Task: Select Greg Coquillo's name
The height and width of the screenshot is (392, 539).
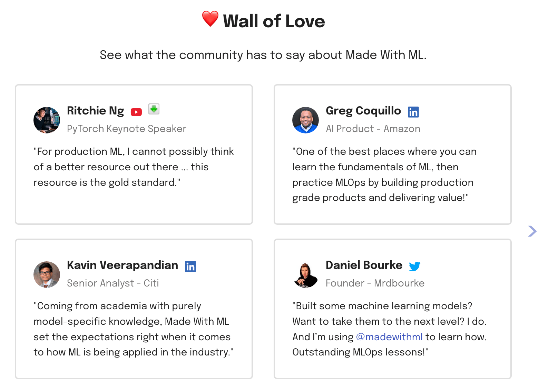Action: [x=363, y=111]
